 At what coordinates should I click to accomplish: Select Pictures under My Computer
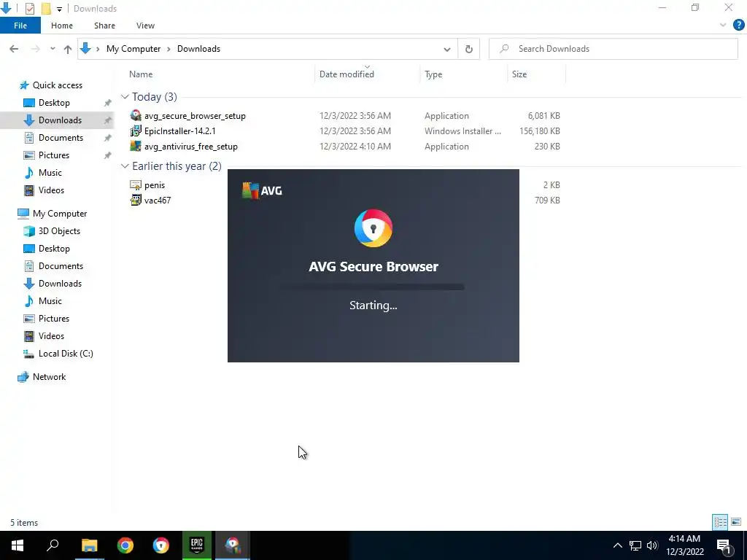(x=53, y=319)
